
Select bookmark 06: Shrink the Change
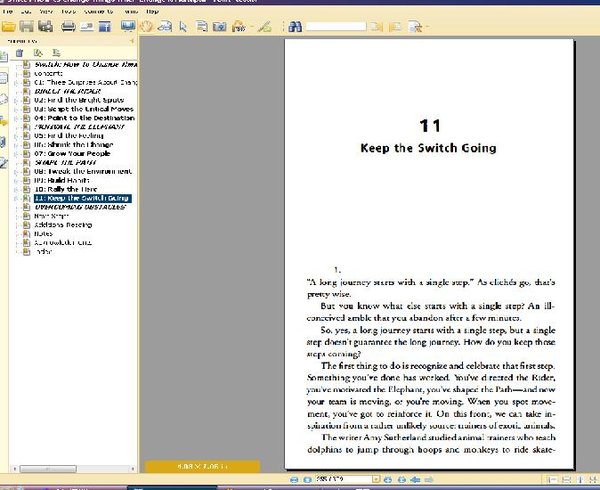(x=73, y=145)
